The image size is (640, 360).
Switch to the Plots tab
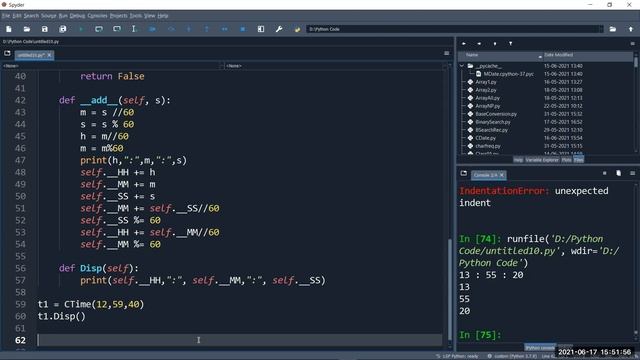click(x=567, y=160)
